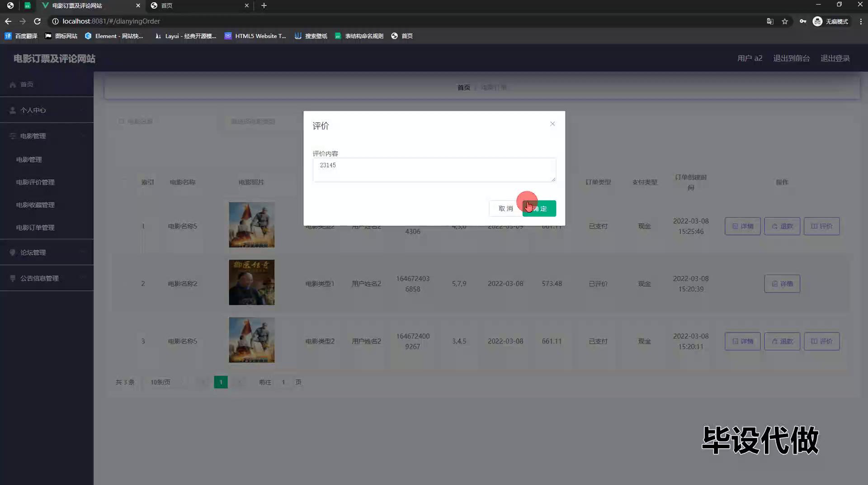Expand the 论坛管理 sidebar menu

point(47,252)
